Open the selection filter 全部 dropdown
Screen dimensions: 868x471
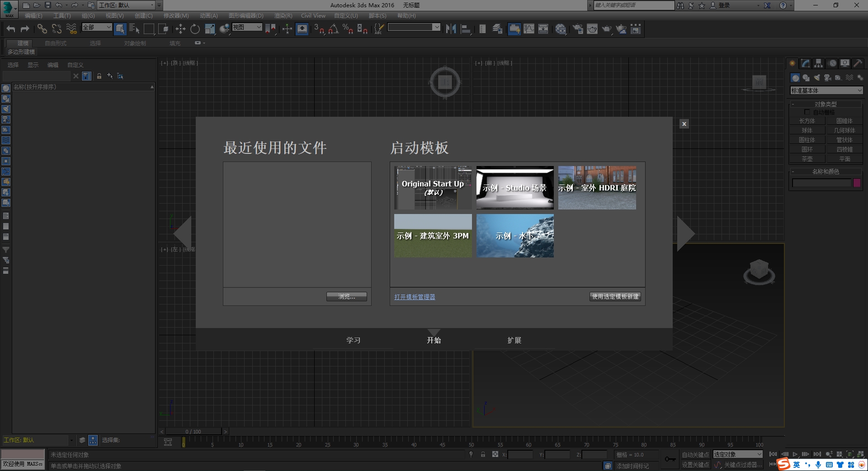pyautogui.click(x=97, y=28)
